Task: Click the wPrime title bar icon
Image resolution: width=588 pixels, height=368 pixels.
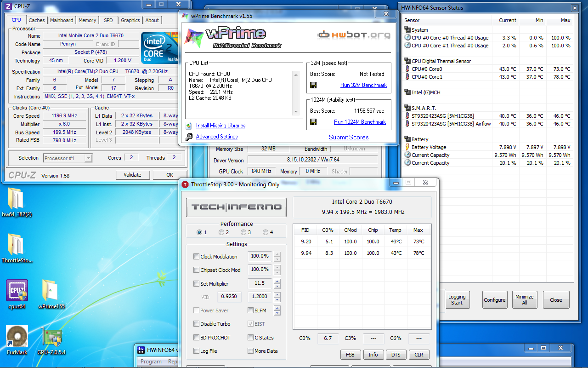Action: coord(185,16)
